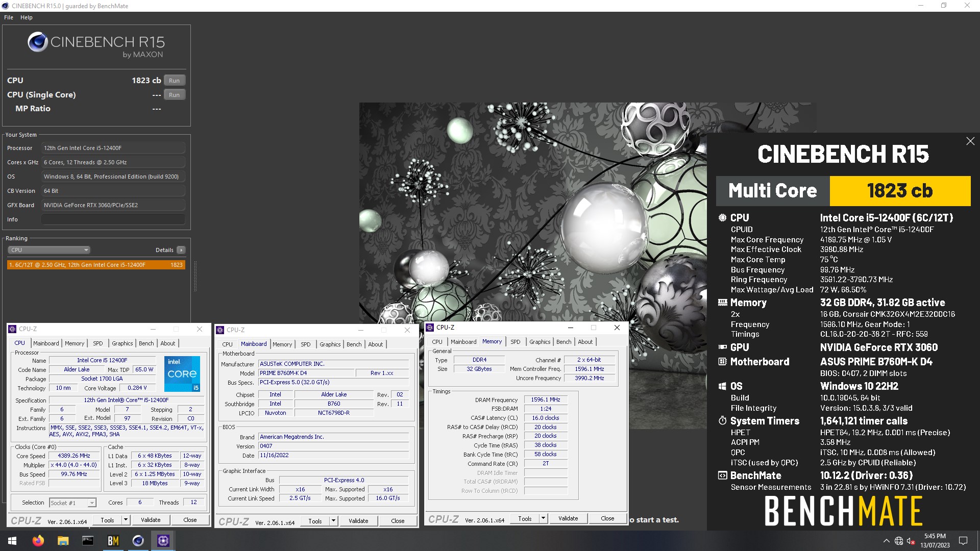980x551 pixels.
Task: Click Validate in first CPU-Z window
Action: 151,520
